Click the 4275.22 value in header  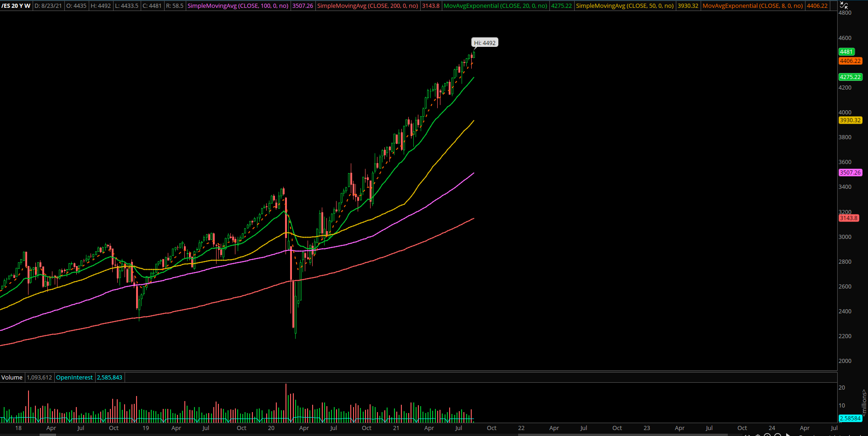[x=561, y=6]
